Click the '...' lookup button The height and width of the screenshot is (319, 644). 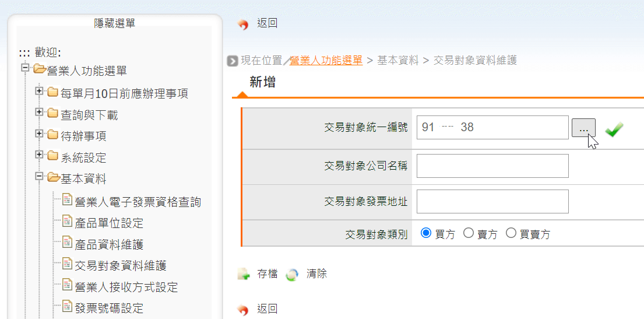(583, 128)
